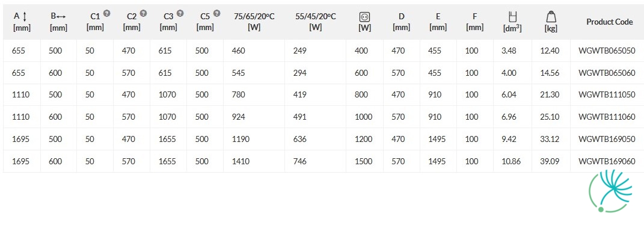Select product code WGWTB065060
Viewport: 644px width, 225px height.
(607, 73)
